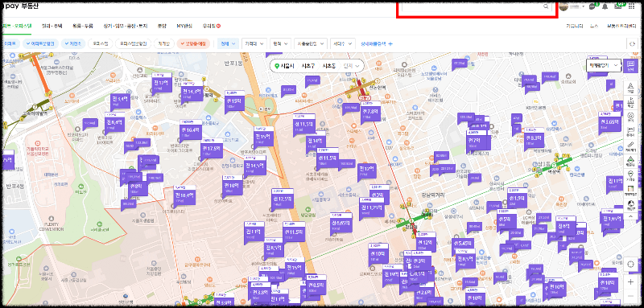Toggle the 중개사 map layer icon
This screenshot has width=644, height=308.
pyautogui.click(x=630, y=131)
